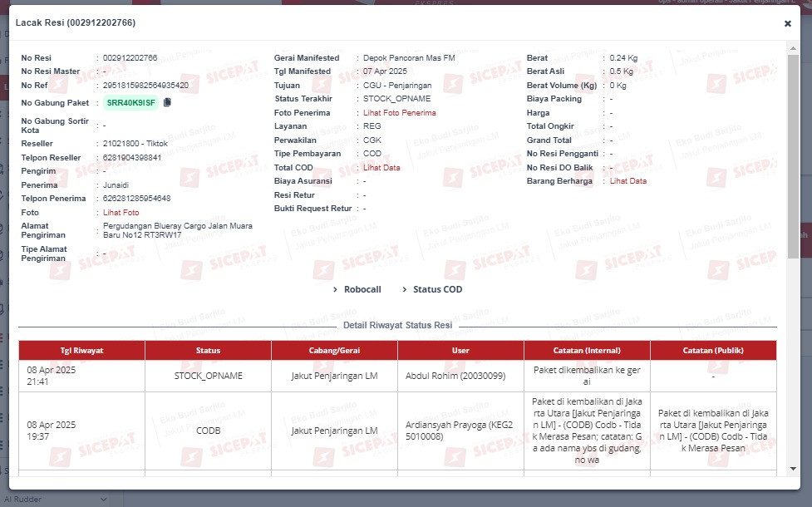Click the SRR40K9ISF package badge
The image size is (812, 507).
(x=131, y=102)
